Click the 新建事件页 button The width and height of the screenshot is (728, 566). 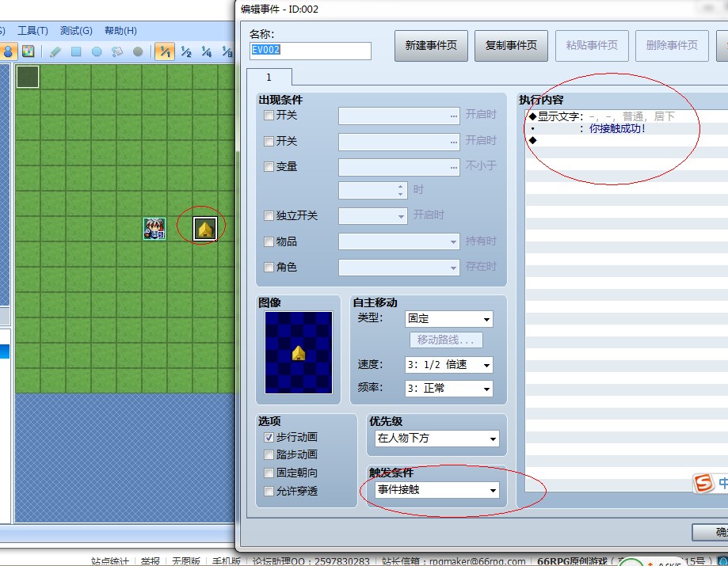click(431, 45)
